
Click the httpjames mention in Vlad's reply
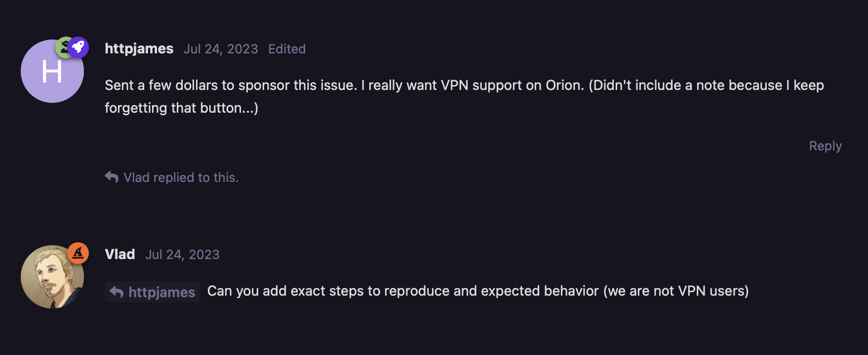tap(161, 292)
